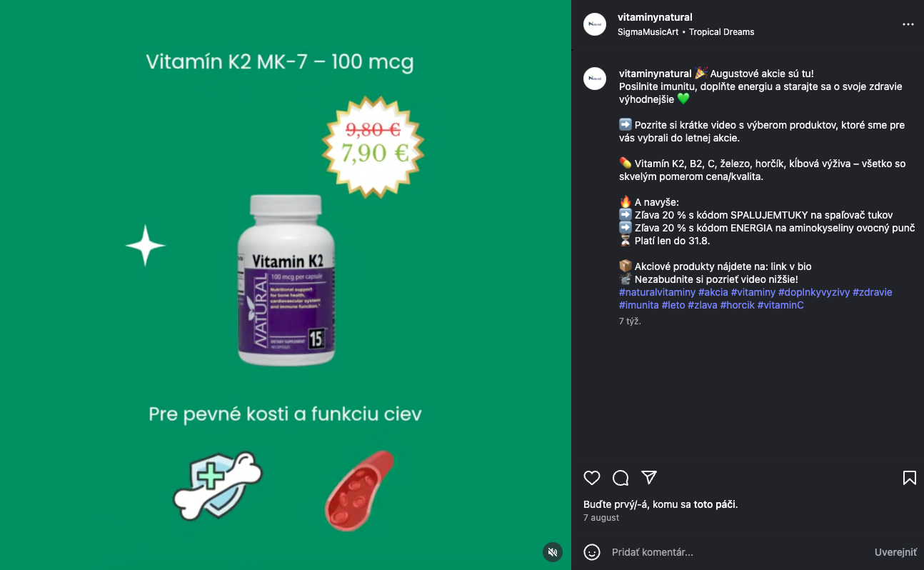
Task: Click the Vitamin K2 bottle video
Action: (x=286, y=285)
